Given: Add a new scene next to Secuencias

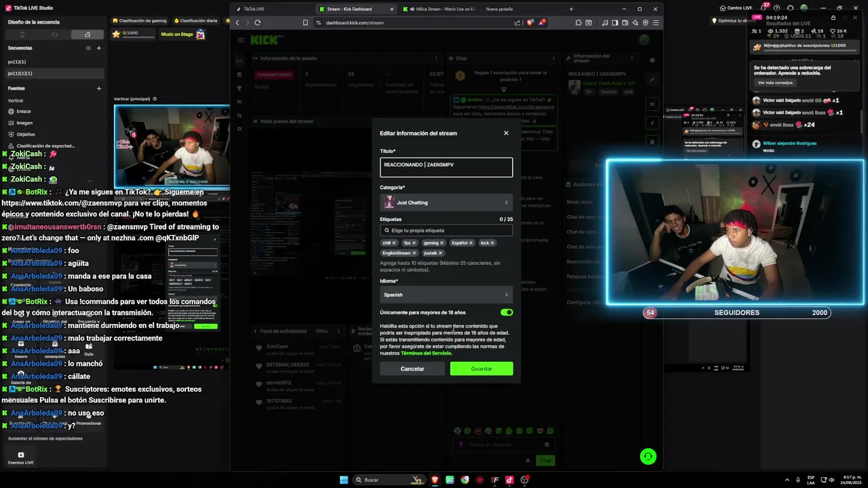Looking at the screenshot, I should click(99, 48).
